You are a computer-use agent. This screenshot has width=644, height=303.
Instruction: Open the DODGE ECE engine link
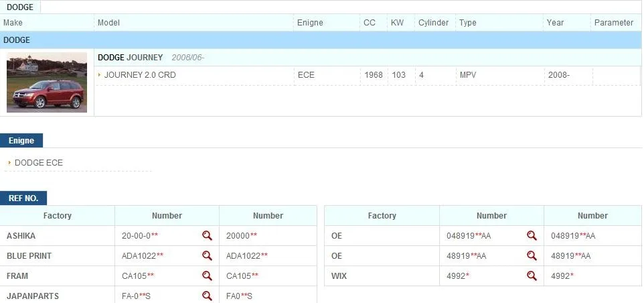coord(39,163)
